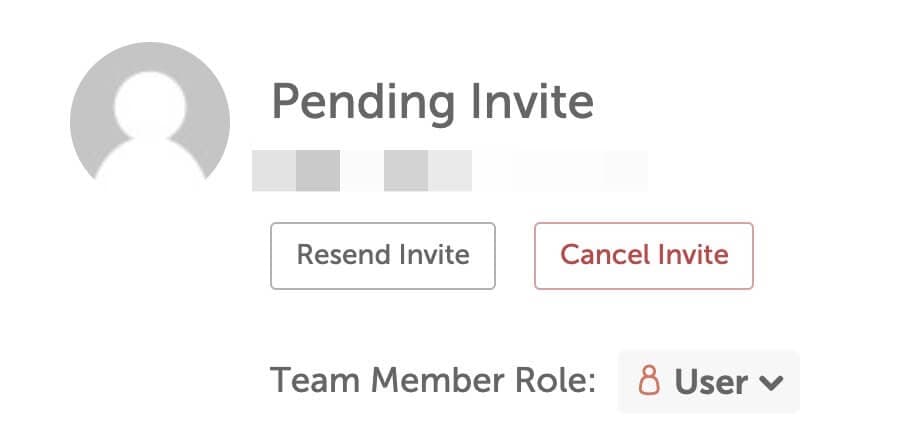Click the word Invite in the heading
The height and width of the screenshot is (446, 902).
click(532, 101)
